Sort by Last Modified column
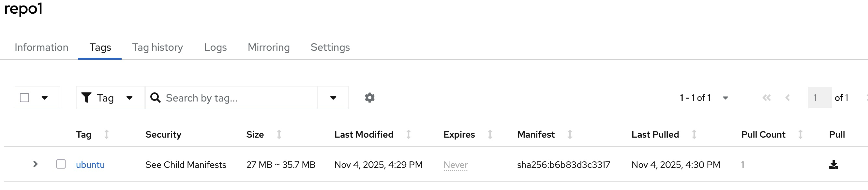 408,134
